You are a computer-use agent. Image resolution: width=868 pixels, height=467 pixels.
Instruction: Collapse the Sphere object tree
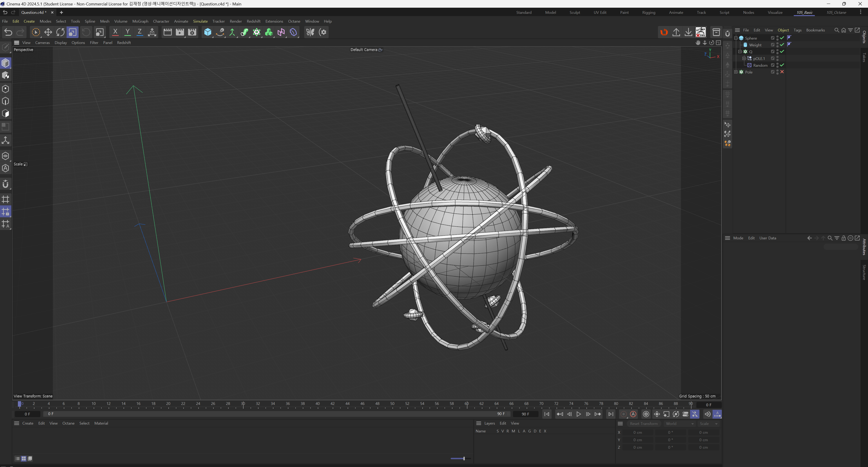(736, 38)
